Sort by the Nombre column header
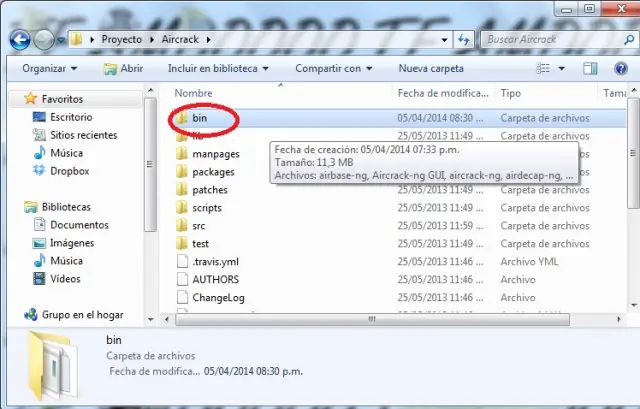This screenshot has width=640, height=409. pos(193,93)
